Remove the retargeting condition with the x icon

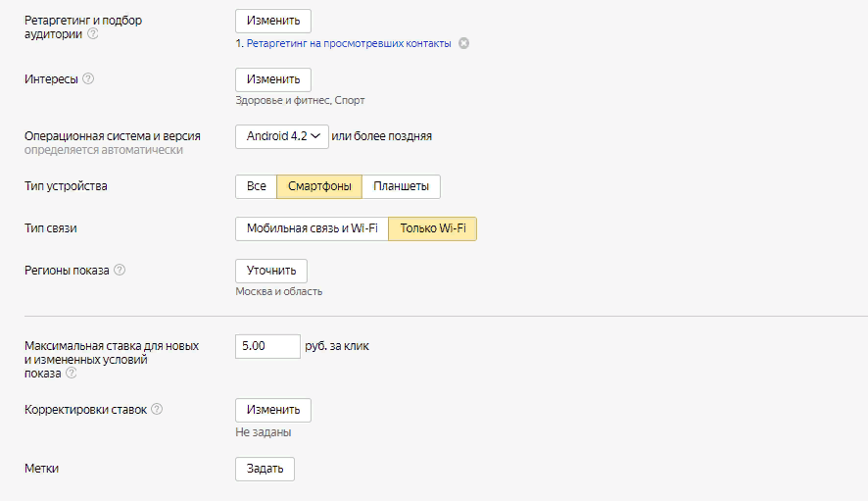pos(464,43)
